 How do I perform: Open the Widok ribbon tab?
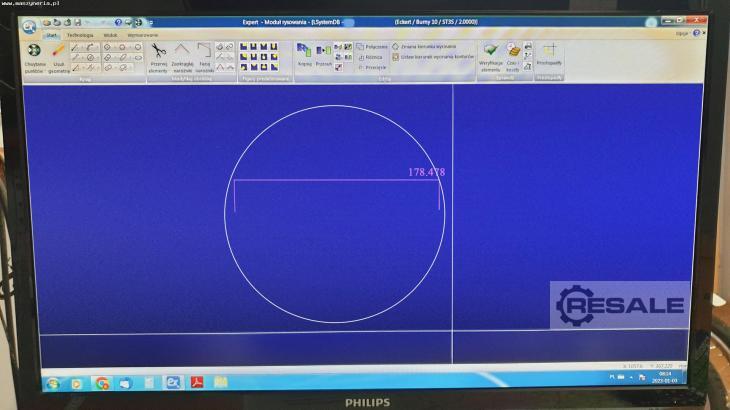click(111, 34)
